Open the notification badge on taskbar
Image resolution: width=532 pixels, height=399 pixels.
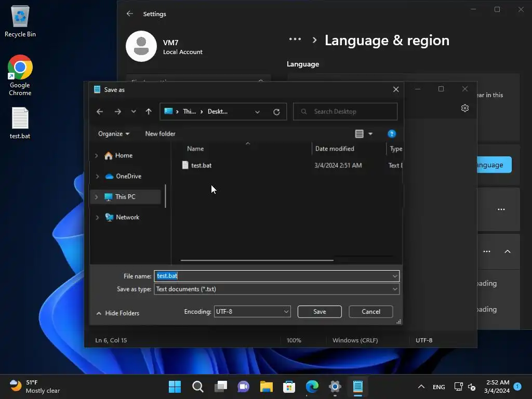click(x=517, y=387)
